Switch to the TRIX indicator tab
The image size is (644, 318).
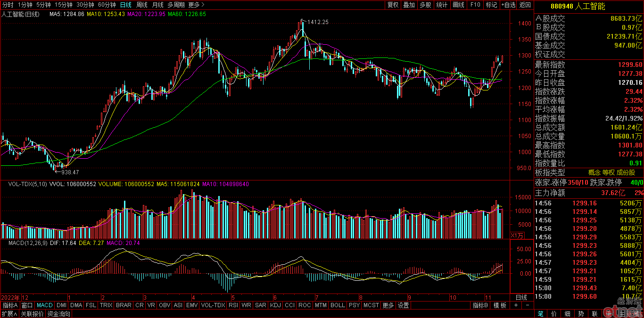coord(106,305)
